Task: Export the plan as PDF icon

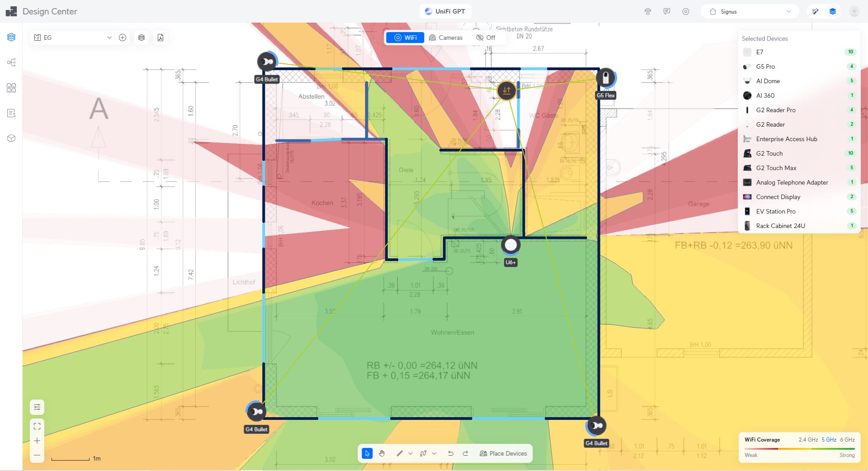Action: (160, 38)
